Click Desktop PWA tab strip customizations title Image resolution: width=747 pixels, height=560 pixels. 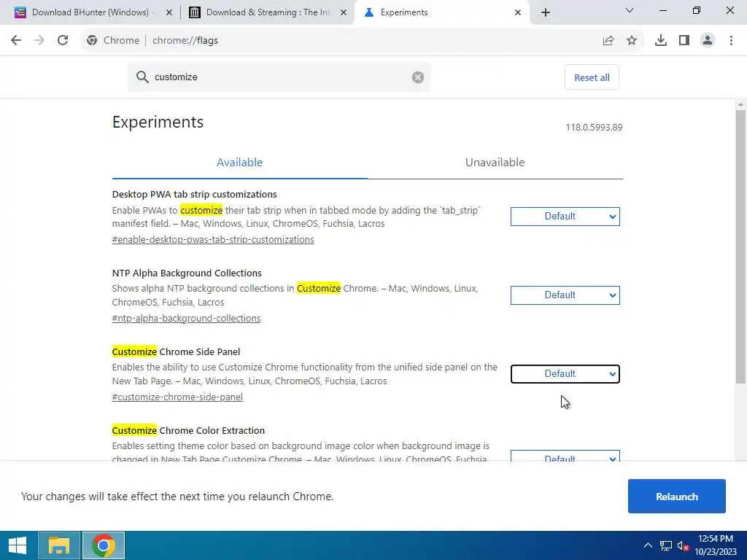coord(194,194)
